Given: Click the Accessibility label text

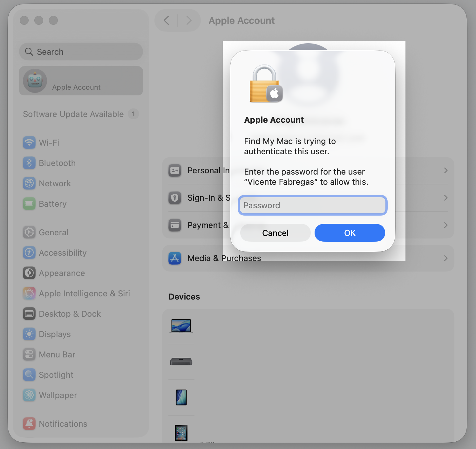Looking at the screenshot, I should point(63,252).
